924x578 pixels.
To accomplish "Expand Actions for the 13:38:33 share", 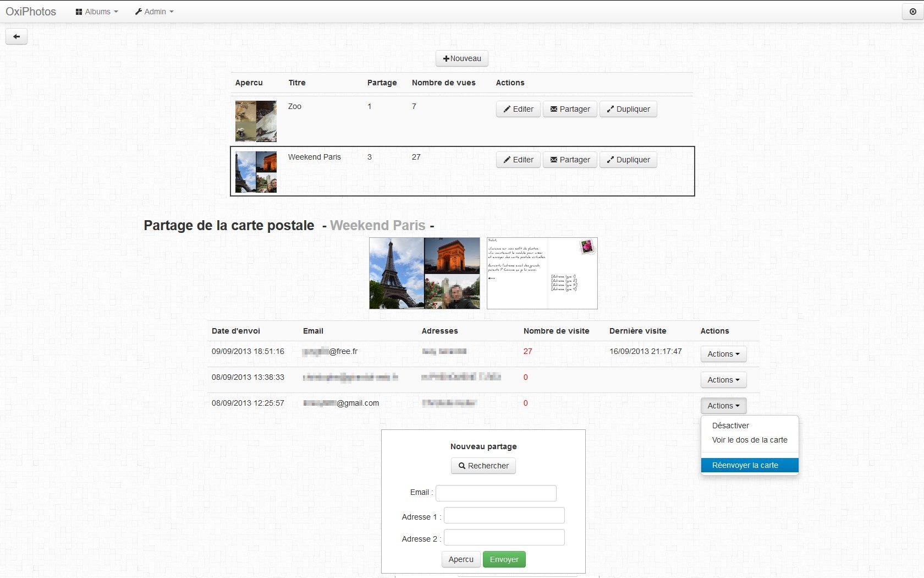I will (723, 380).
